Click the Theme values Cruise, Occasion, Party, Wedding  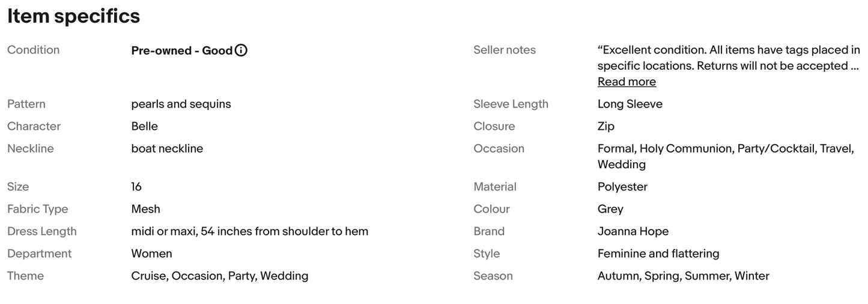(x=219, y=276)
